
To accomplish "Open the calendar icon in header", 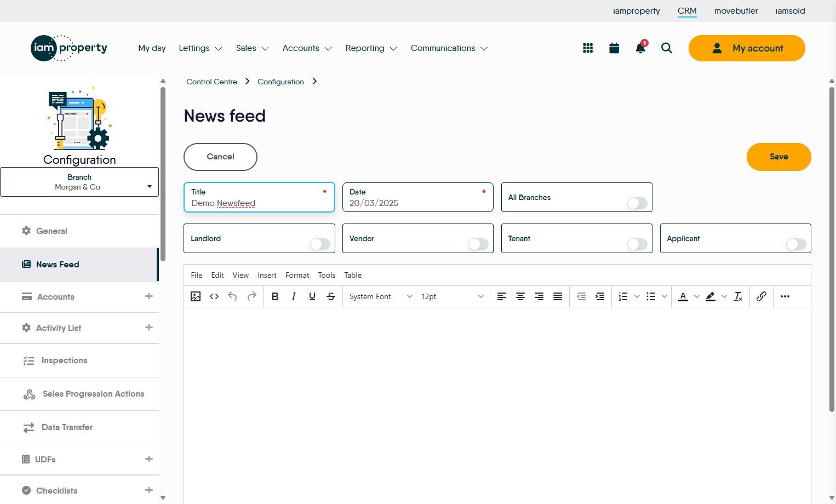I will pos(614,48).
